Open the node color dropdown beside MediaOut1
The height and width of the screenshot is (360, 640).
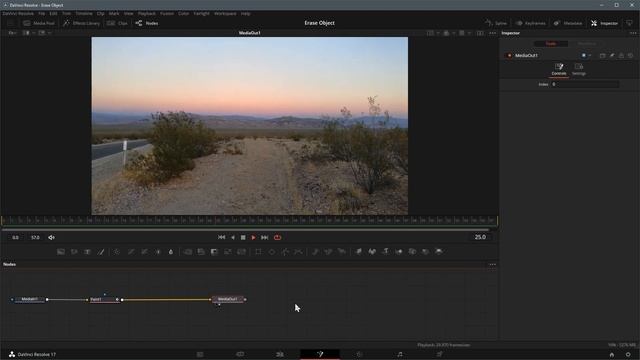[586, 56]
